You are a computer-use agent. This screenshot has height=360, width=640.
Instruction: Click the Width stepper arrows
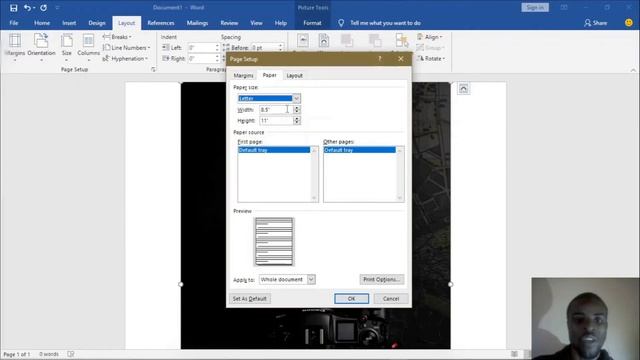pyautogui.click(x=297, y=110)
